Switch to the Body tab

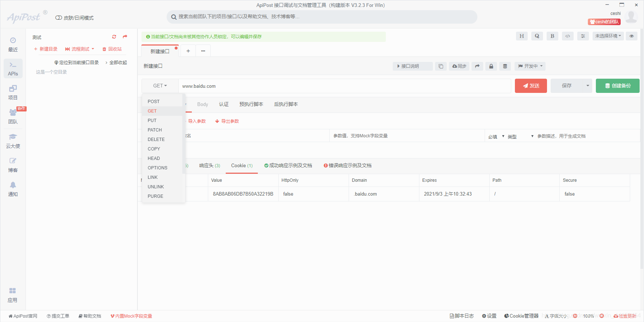pyautogui.click(x=202, y=105)
